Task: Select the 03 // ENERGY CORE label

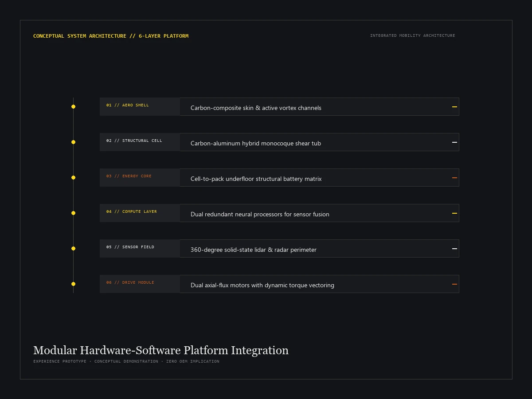Action: point(129,176)
